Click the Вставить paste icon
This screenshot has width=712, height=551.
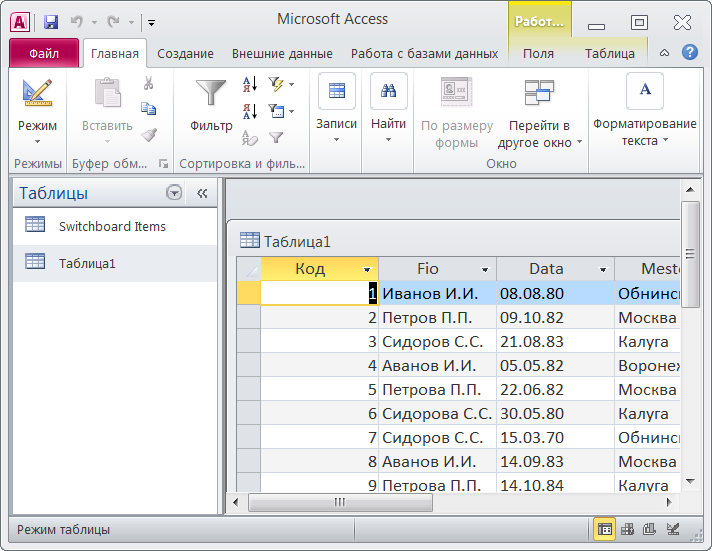107,93
